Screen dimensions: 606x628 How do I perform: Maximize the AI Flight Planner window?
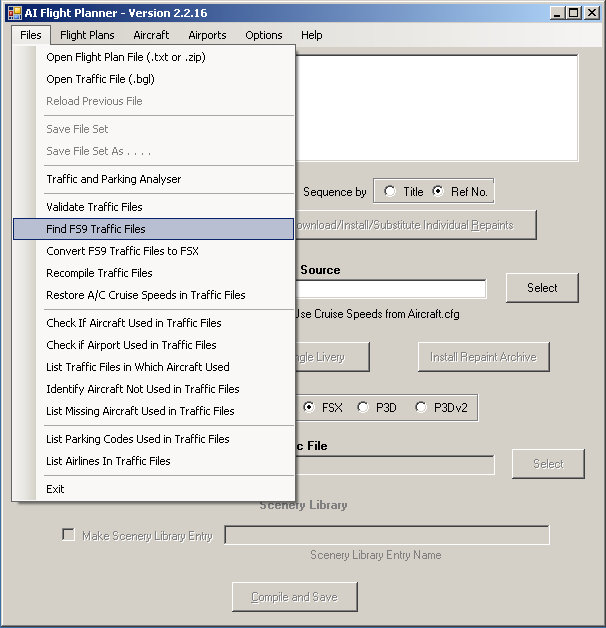572,13
